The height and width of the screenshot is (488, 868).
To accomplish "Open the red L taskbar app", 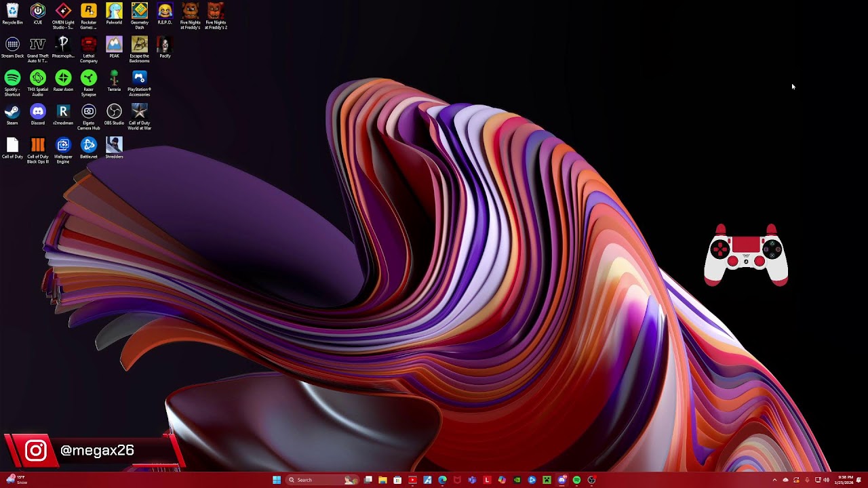I will 487,480.
